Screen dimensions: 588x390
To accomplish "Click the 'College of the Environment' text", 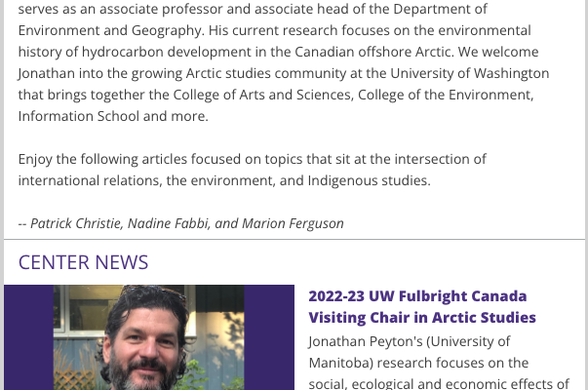I will (x=446, y=95).
